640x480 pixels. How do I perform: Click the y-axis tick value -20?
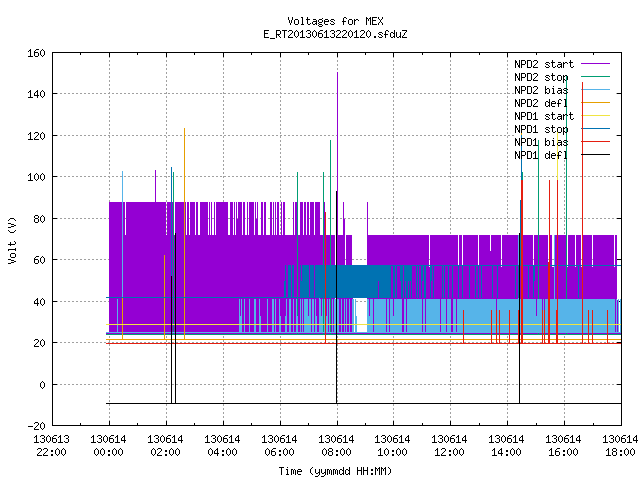[x=36, y=426]
